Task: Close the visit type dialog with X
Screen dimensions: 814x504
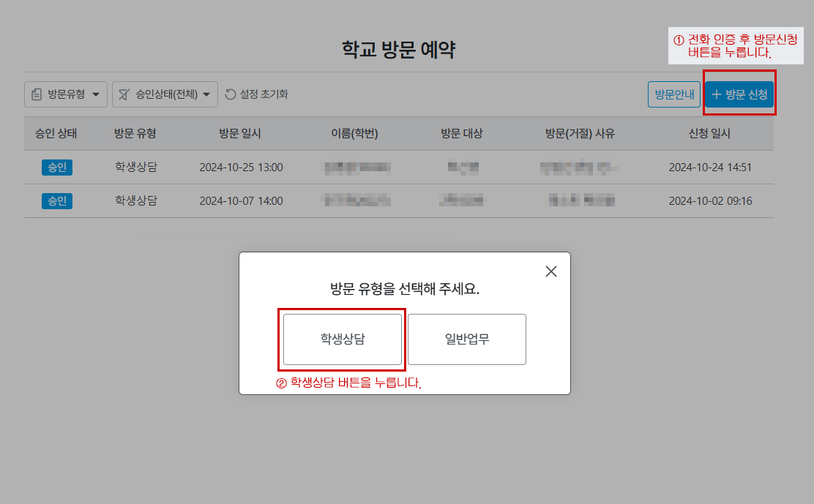Action: click(551, 271)
